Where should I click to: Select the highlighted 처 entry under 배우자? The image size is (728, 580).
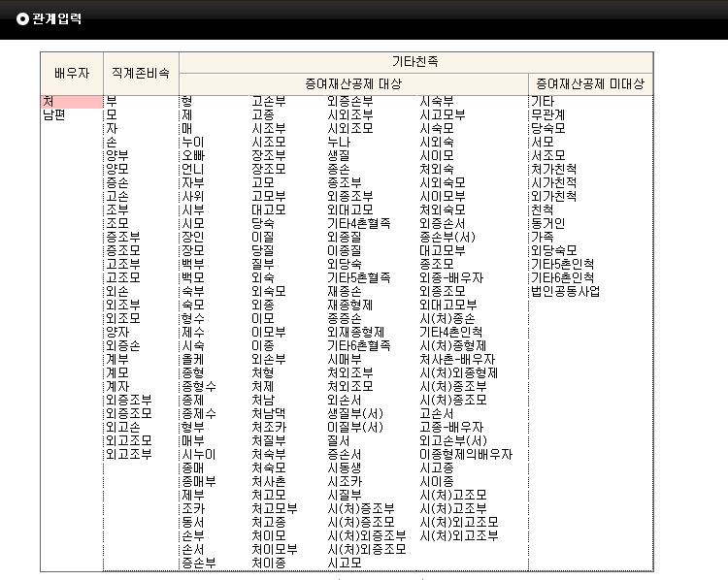pyautogui.click(x=49, y=101)
